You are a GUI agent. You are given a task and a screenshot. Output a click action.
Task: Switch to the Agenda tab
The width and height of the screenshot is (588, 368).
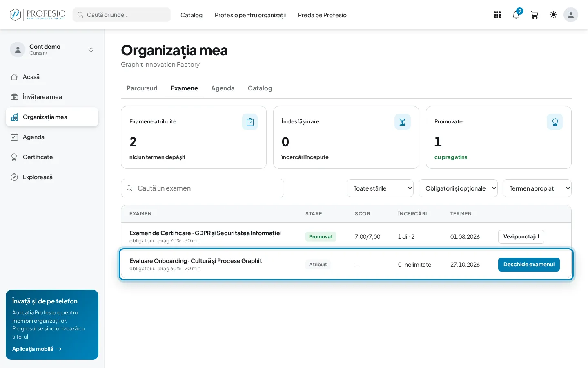[223, 88]
